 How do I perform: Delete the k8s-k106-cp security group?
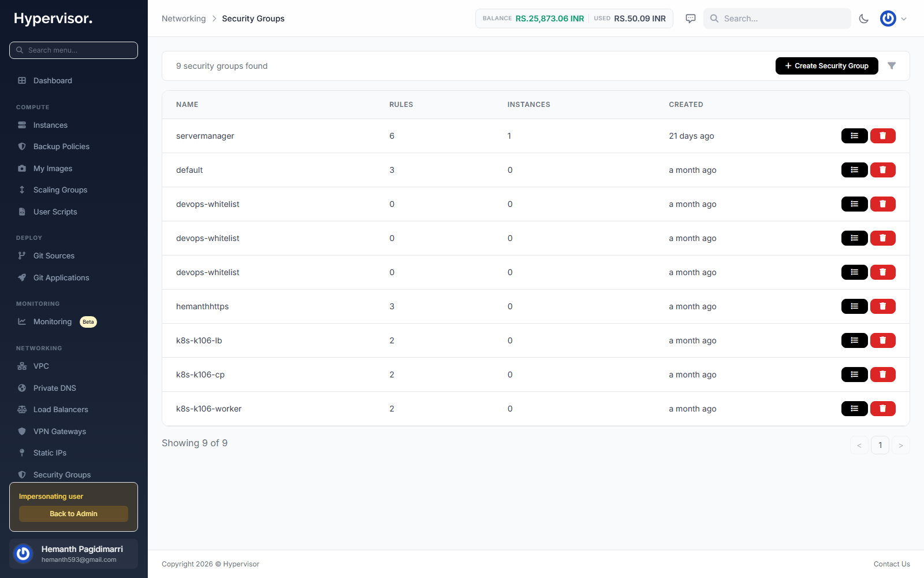point(882,375)
